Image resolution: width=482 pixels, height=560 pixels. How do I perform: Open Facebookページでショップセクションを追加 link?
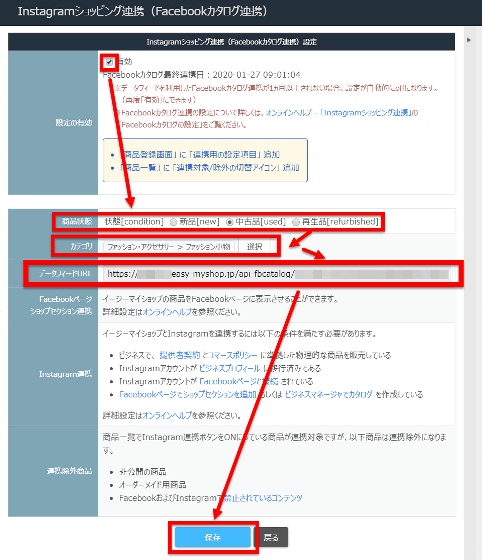click(188, 394)
